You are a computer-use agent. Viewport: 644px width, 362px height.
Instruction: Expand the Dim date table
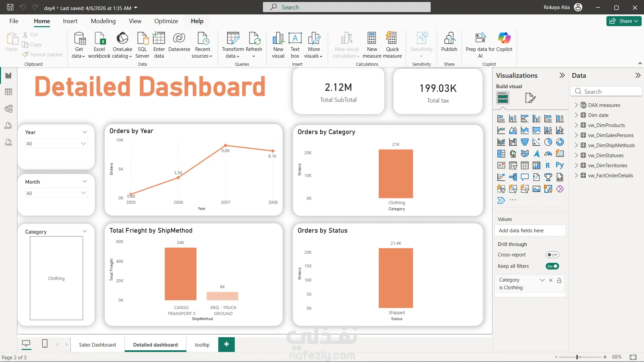[x=576, y=115]
